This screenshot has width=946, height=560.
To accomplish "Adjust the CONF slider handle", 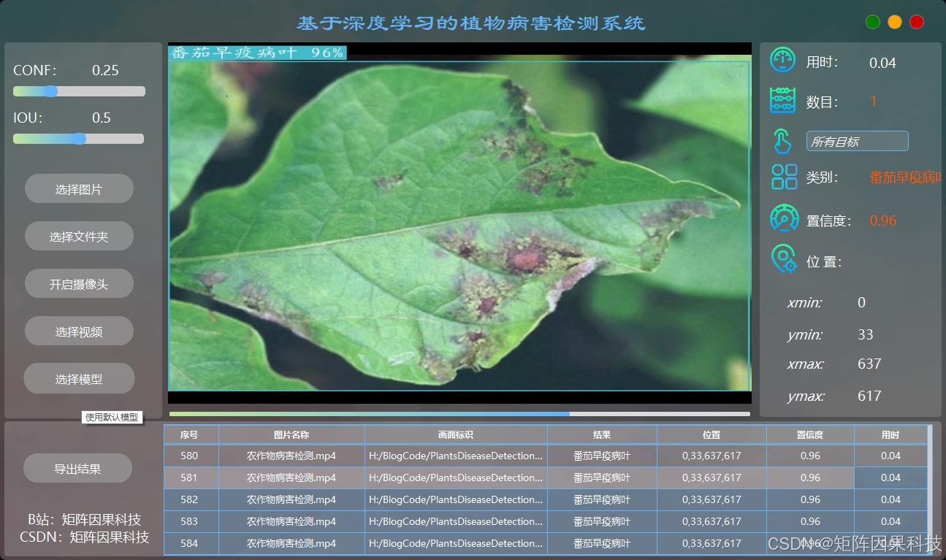I will click(50, 91).
